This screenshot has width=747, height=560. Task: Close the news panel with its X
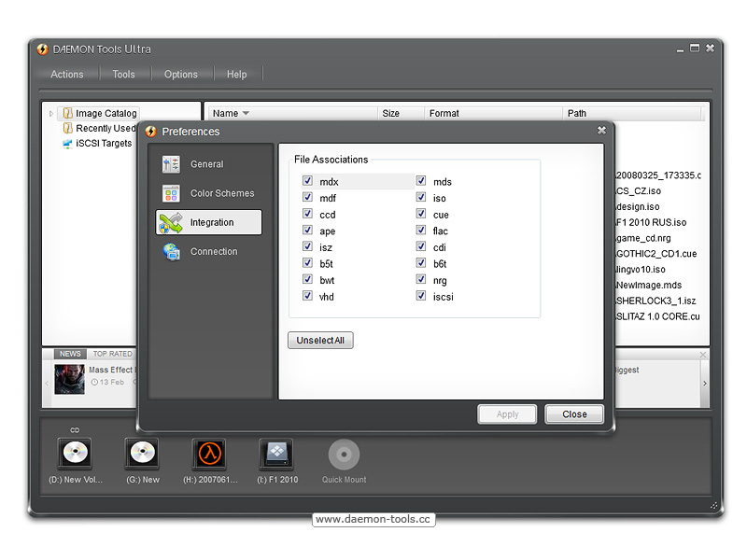click(703, 355)
